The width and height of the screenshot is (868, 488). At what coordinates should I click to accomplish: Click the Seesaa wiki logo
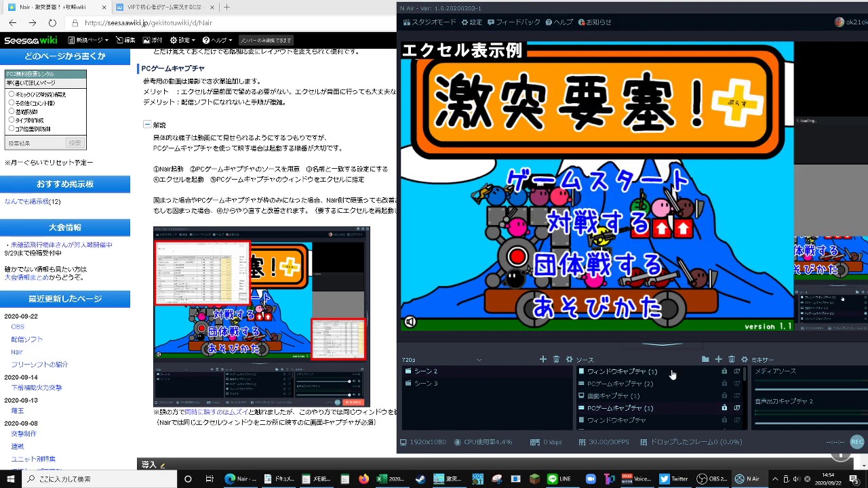coord(31,41)
